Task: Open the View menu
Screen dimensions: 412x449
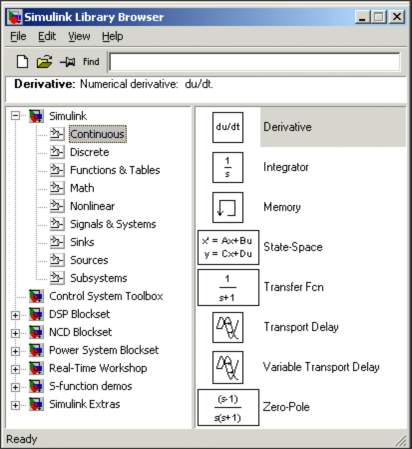Action: pos(79,36)
